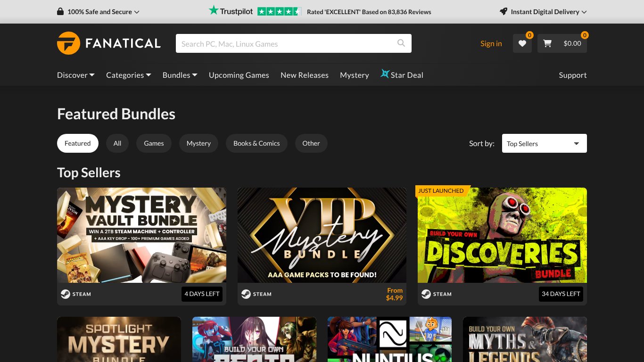Open the Categories menu
The image size is (644, 362).
[x=129, y=75]
